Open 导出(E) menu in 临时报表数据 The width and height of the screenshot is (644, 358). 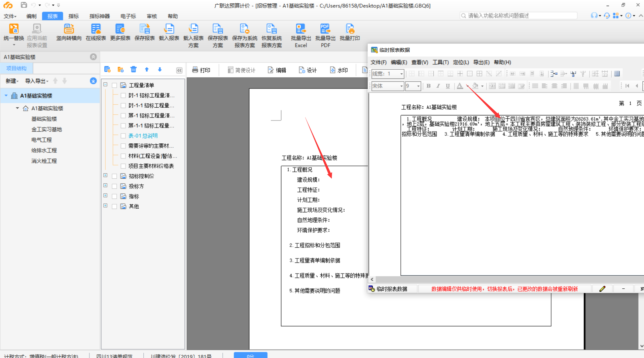[x=481, y=62]
